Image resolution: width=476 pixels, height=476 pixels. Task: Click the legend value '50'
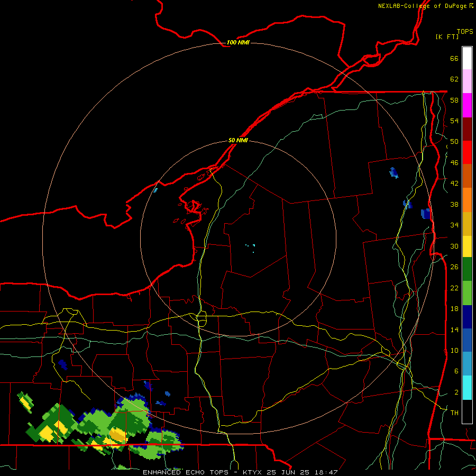point(454,142)
